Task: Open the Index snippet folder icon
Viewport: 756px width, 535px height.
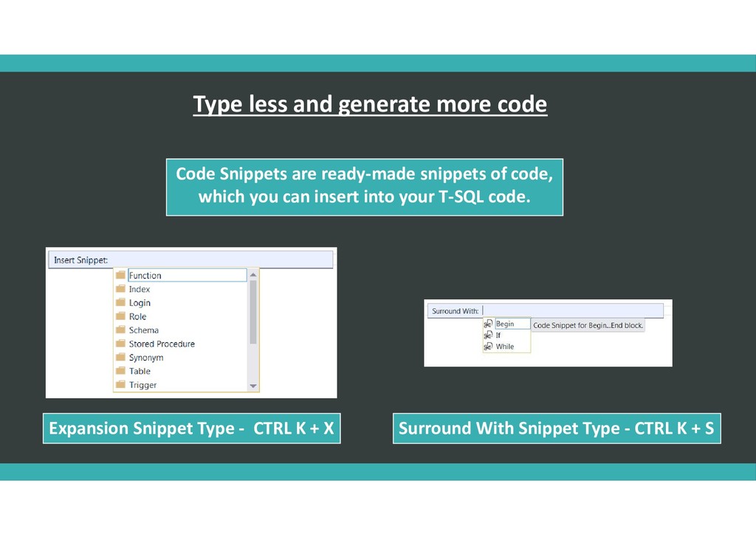Action: [120, 288]
